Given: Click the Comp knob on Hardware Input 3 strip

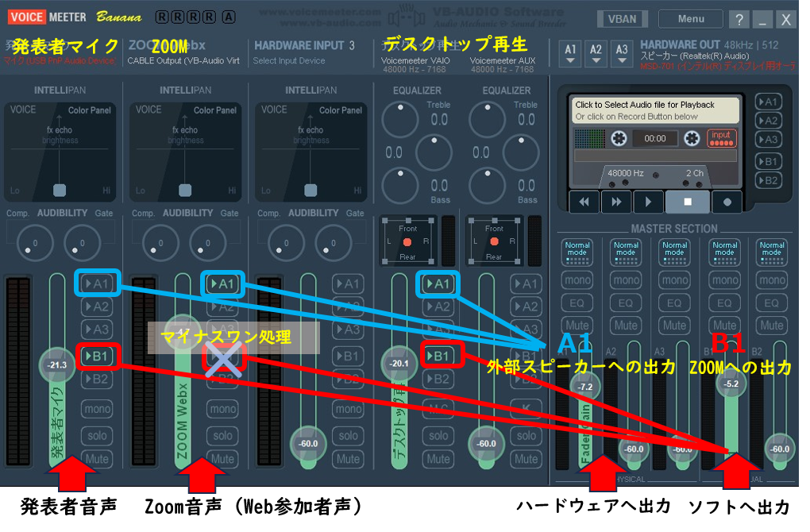Looking at the screenshot, I should coord(286,243).
